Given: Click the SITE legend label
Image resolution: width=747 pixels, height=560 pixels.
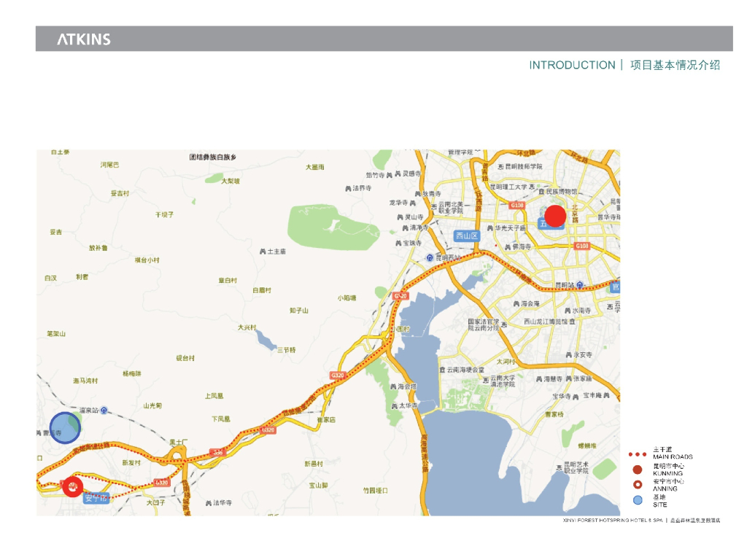Looking at the screenshot, I should (x=659, y=505).
